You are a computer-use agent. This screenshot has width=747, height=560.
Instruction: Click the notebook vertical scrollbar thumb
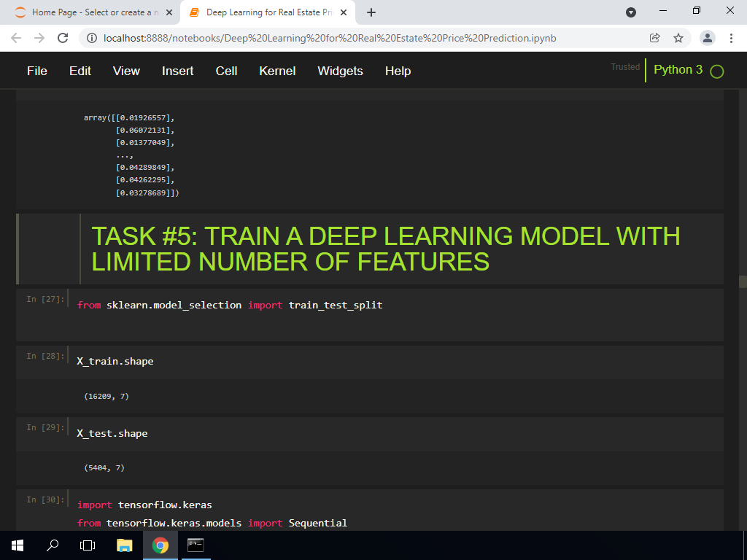742,281
